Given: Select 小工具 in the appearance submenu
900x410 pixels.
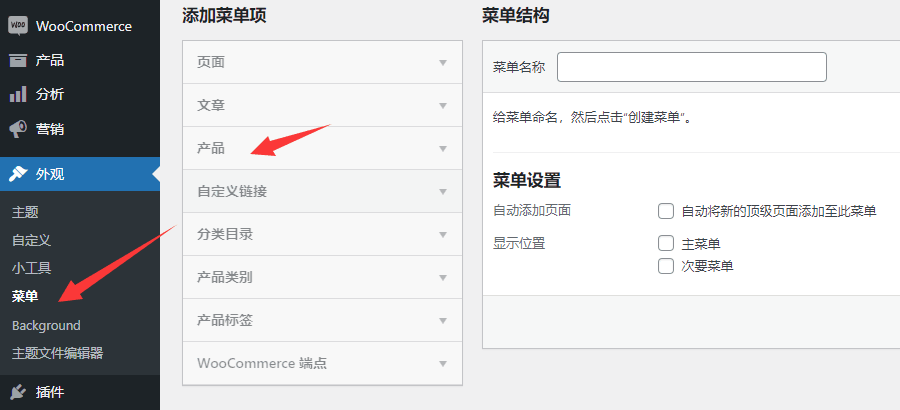Looking at the screenshot, I should pyautogui.click(x=31, y=268).
